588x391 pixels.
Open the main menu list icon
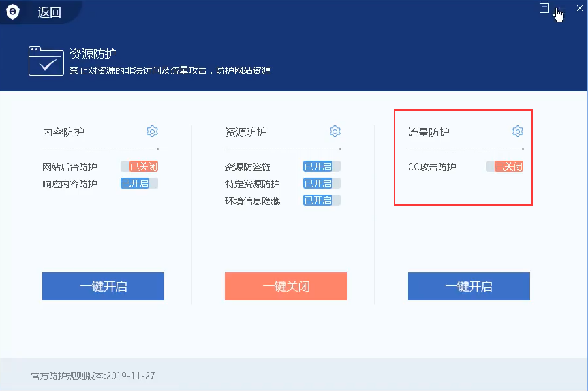tap(544, 8)
